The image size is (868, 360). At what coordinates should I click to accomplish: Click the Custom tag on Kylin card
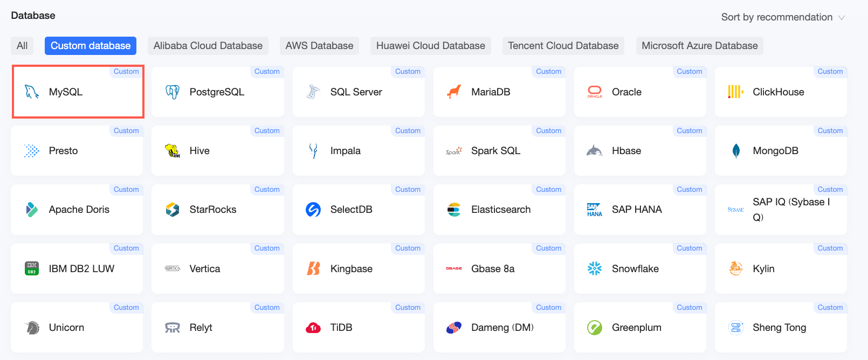point(830,248)
